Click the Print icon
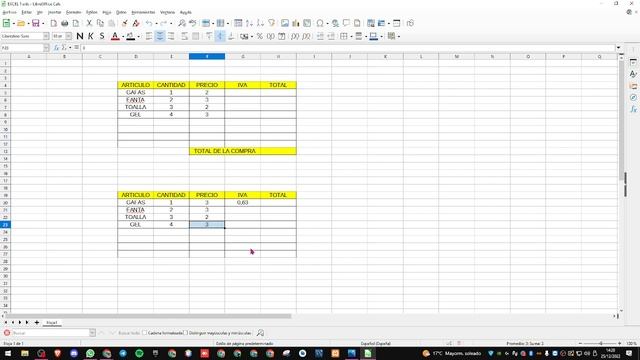640x360 pixels. 64,23
